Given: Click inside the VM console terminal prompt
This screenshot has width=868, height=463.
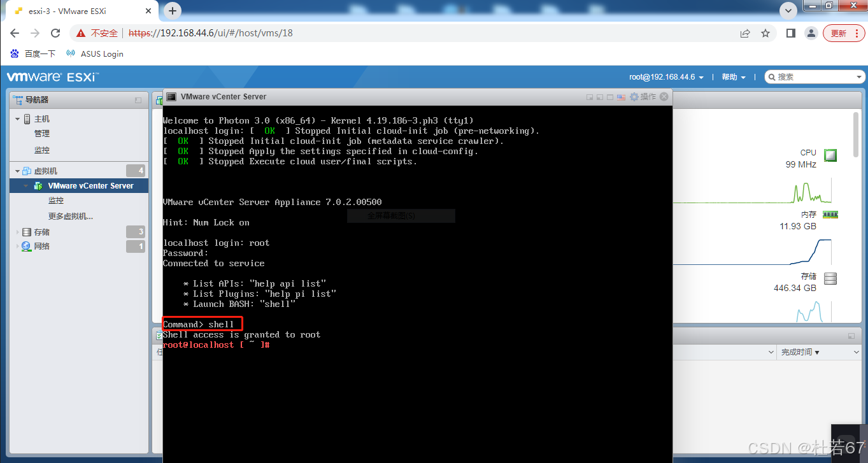Looking at the screenshot, I should pos(217,345).
